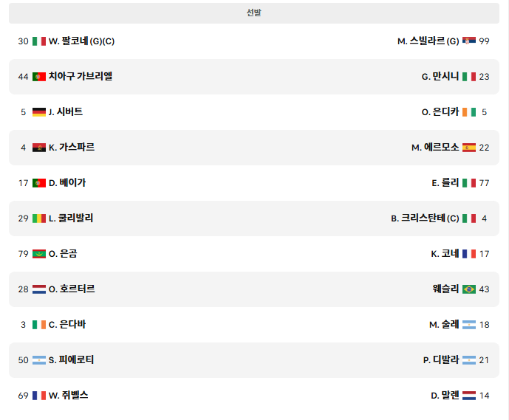Click the Germany flag next to J. 시버트

[x=39, y=112]
